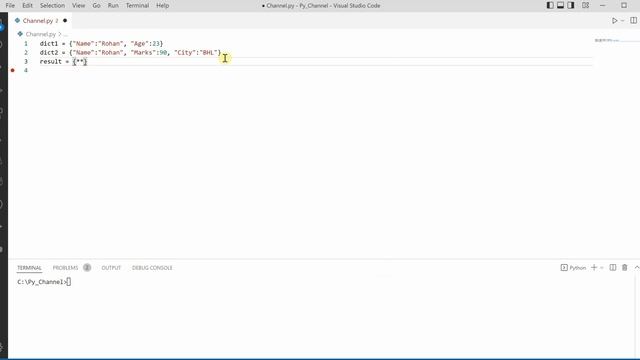Image resolution: width=640 pixels, height=360 pixels.
Task: Click the Python terminal shell icon
Action: [x=564, y=268]
